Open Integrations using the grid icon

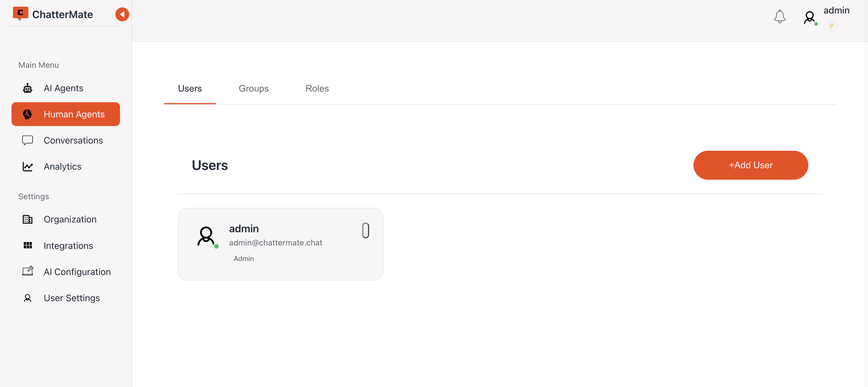[27, 245]
